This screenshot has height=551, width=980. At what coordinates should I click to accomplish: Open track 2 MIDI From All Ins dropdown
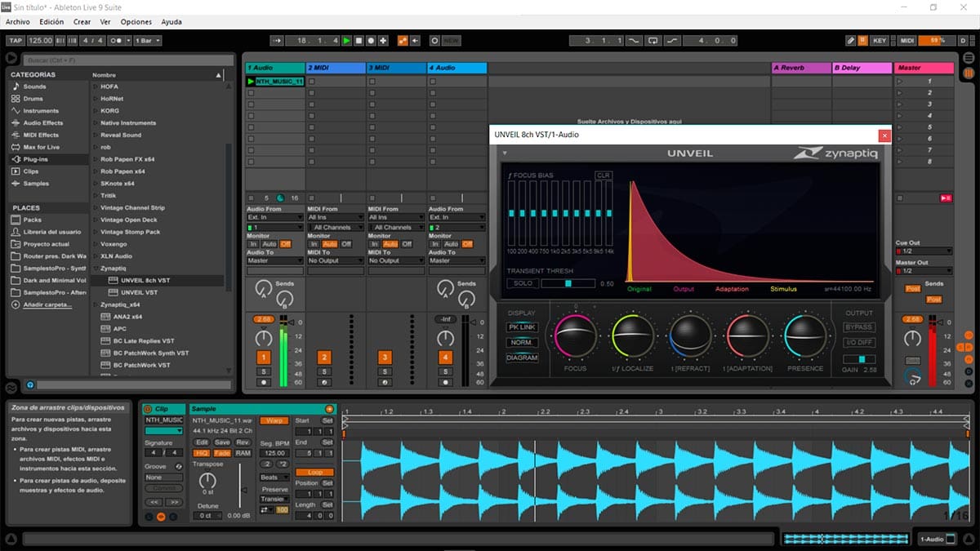point(335,217)
